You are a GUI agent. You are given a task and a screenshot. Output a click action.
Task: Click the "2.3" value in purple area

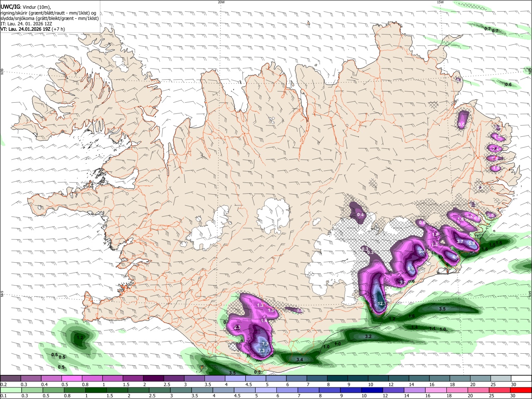[x=237, y=328]
